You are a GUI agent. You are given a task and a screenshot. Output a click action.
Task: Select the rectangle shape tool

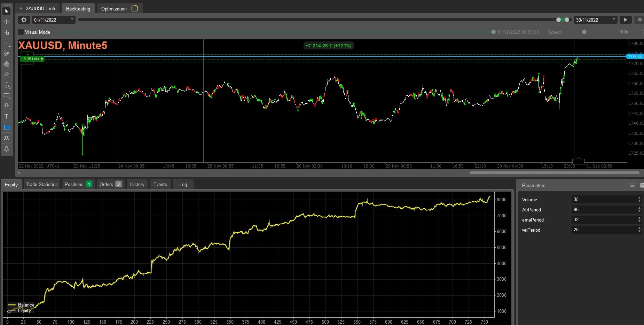(6, 95)
